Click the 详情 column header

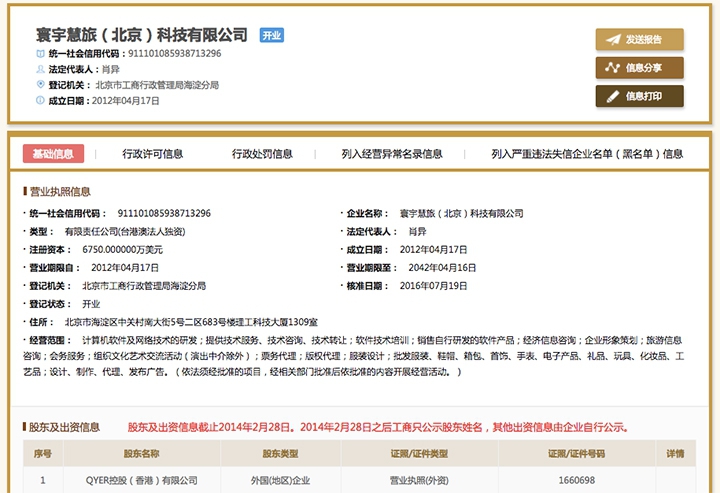tap(675, 454)
